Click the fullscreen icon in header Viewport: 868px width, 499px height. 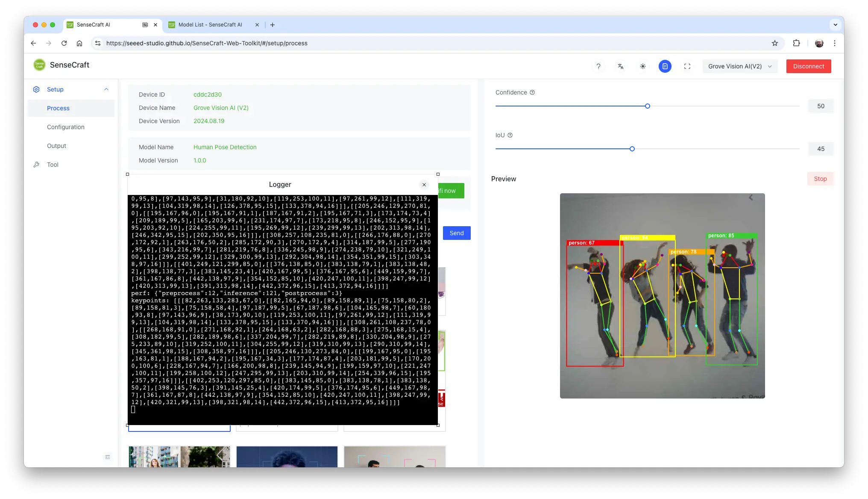(x=687, y=66)
